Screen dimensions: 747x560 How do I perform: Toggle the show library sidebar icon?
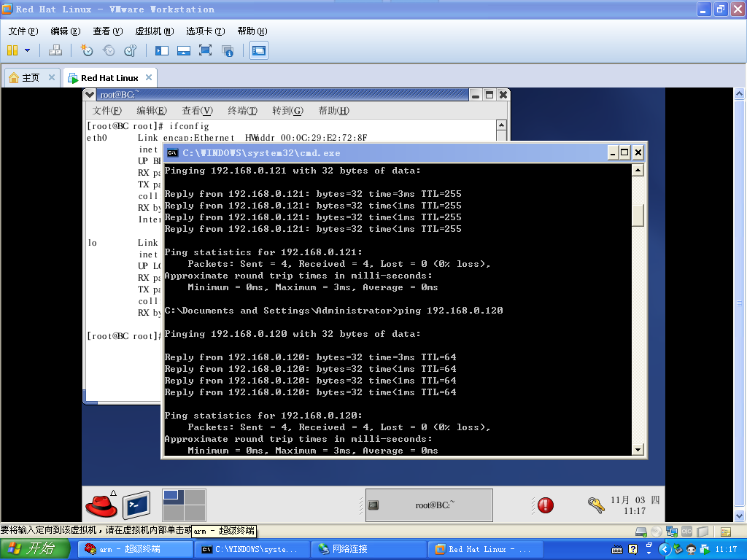click(x=162, y=50)
